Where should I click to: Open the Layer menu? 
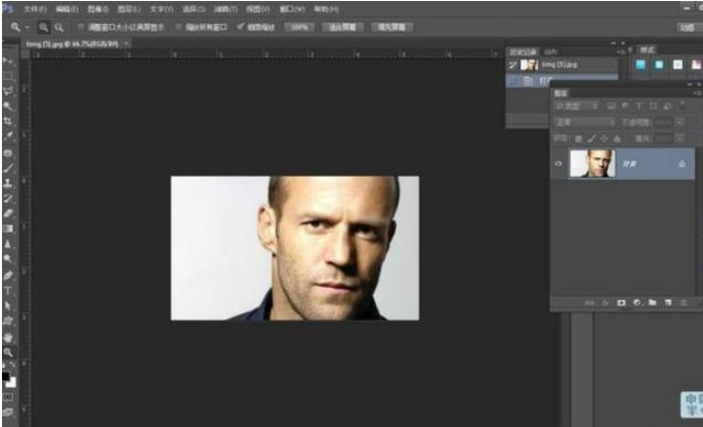point(129,9)
